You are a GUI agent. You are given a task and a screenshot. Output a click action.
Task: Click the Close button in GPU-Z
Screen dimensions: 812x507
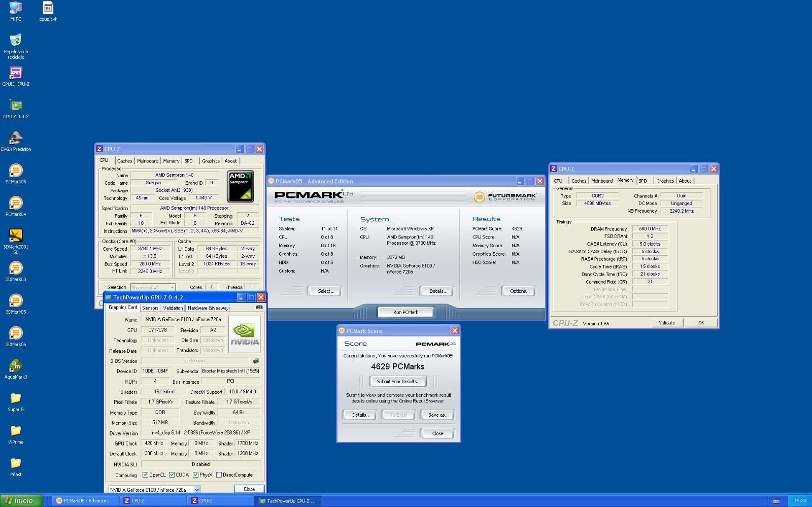click(249, 489)
